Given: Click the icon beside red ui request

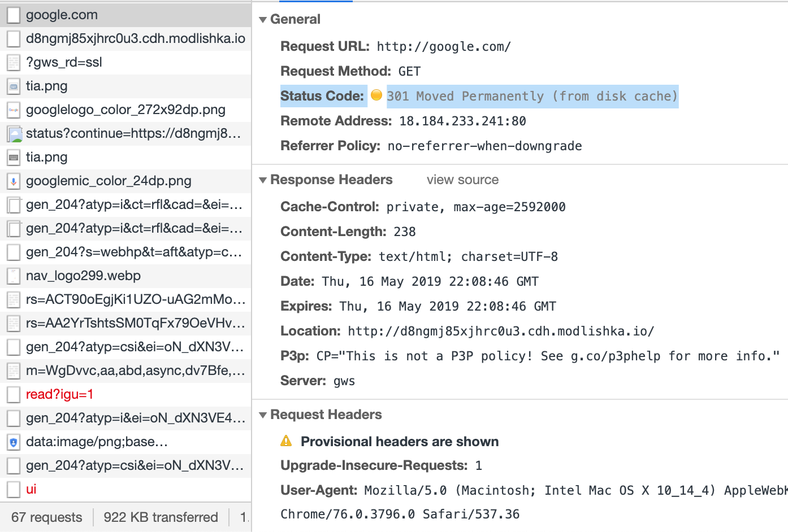Looking at the screenshot, I should click(x=14, y=489).
